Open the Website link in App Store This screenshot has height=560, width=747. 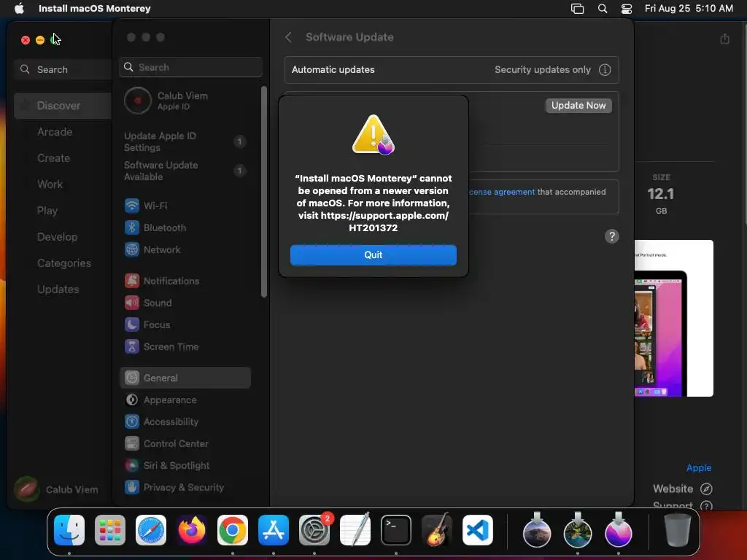tap(683, 489)
